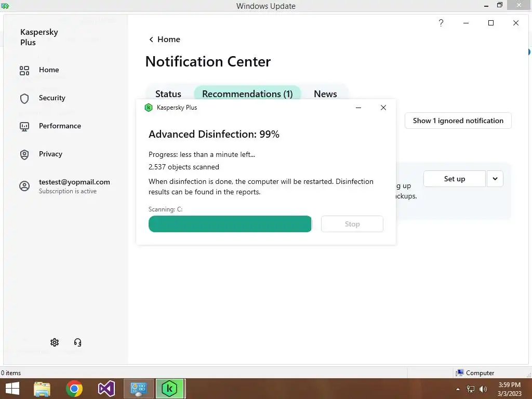Open Visual Studio from taskbar
This screenshot has width=532, height=399.
[106, 389]
